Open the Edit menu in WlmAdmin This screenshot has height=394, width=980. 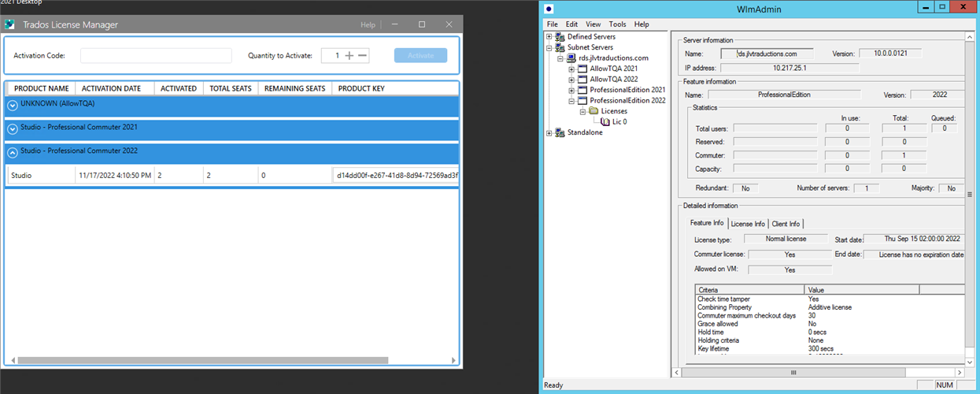[x=572, y=24]
